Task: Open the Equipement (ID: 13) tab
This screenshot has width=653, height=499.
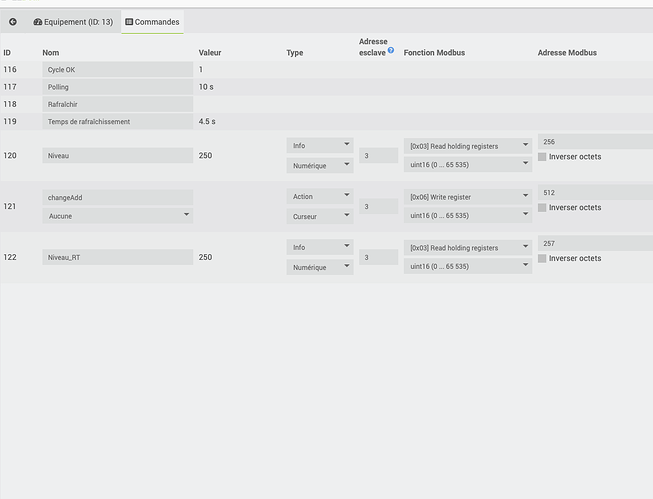Action: click(x=73, y=21)
